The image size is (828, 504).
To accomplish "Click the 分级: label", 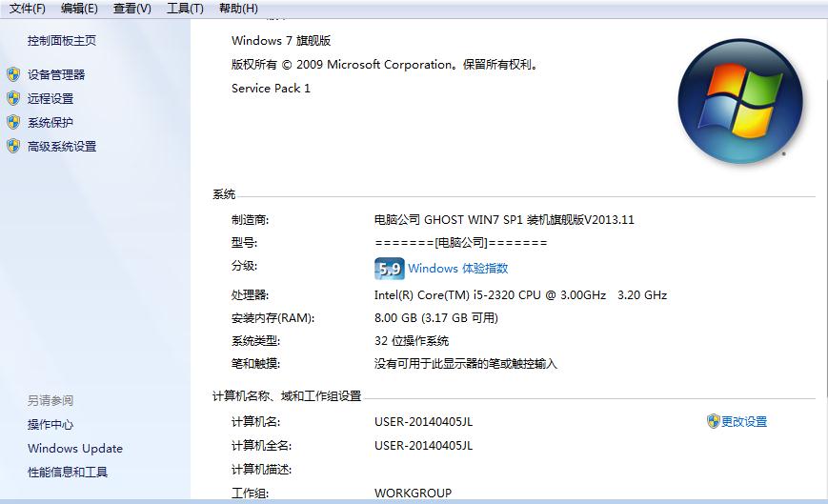I will click(244, 266).
